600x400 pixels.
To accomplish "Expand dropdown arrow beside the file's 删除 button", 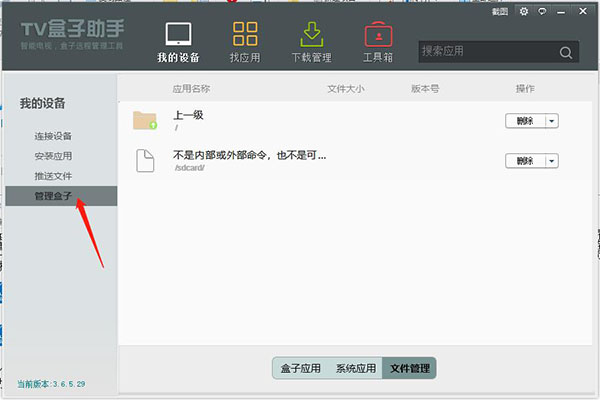I will pyautogui.click(x=551, y=161).
